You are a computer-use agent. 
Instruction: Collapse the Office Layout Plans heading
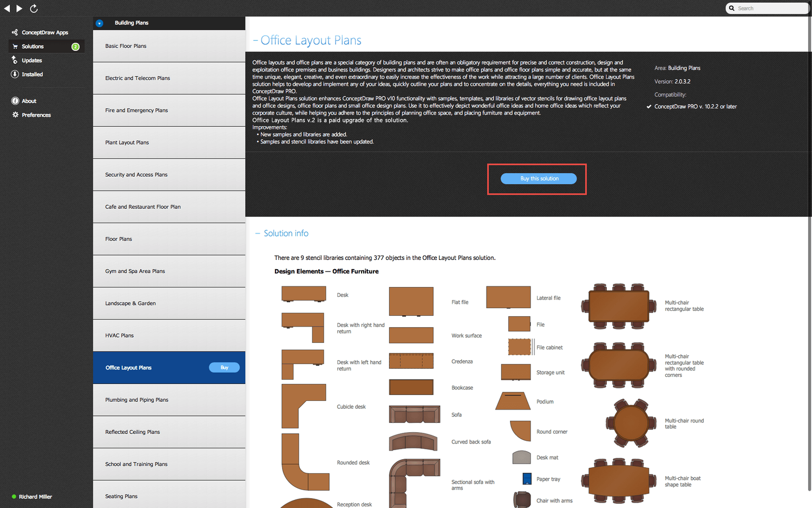256,41
